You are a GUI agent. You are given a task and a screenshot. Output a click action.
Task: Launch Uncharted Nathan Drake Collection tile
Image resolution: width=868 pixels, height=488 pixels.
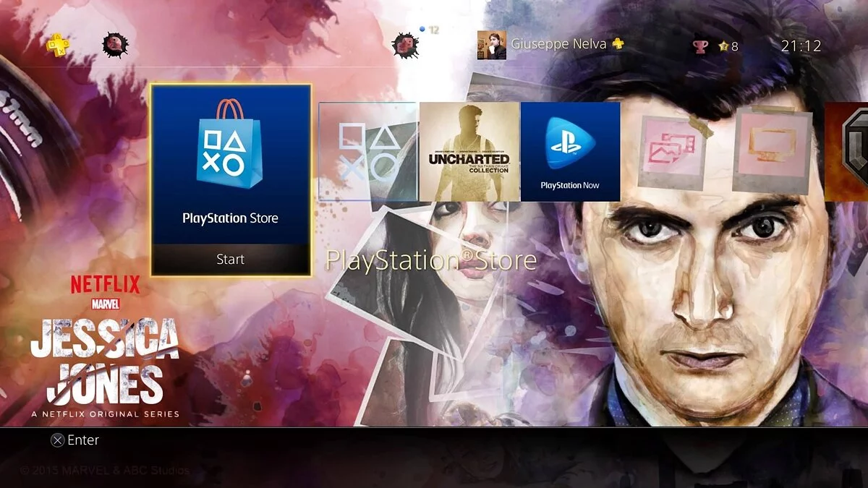click(469, 151)
